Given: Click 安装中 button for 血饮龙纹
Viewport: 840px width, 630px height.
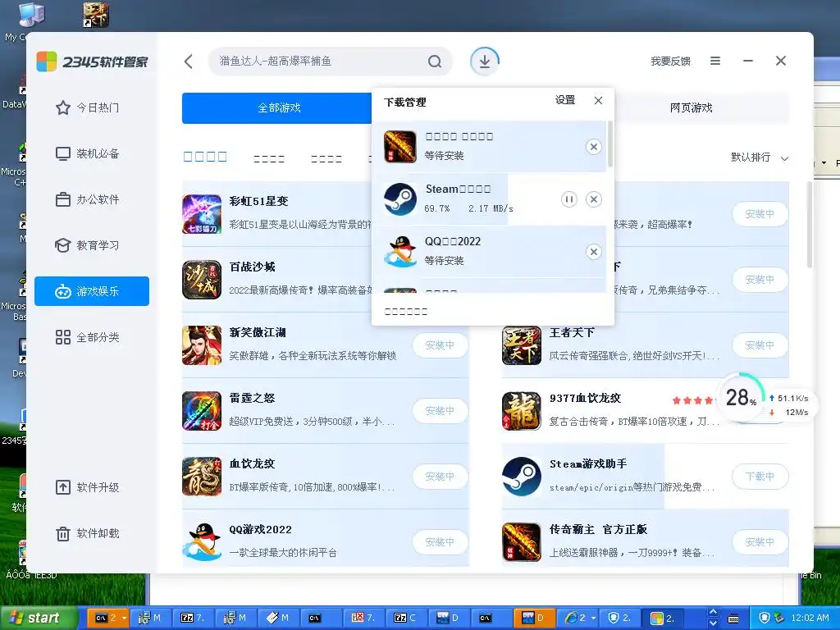Looking at the screenshot, I should pos(440,477).
